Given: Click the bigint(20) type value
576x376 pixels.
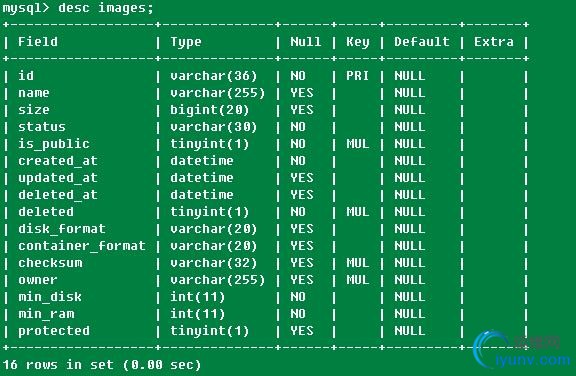Looking at the screenshot, I should tap(209, 110).
